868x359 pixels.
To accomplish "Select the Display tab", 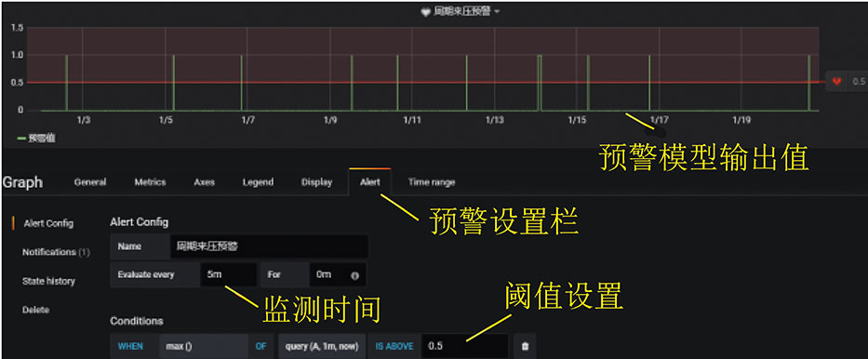I will tap(316, 182).
